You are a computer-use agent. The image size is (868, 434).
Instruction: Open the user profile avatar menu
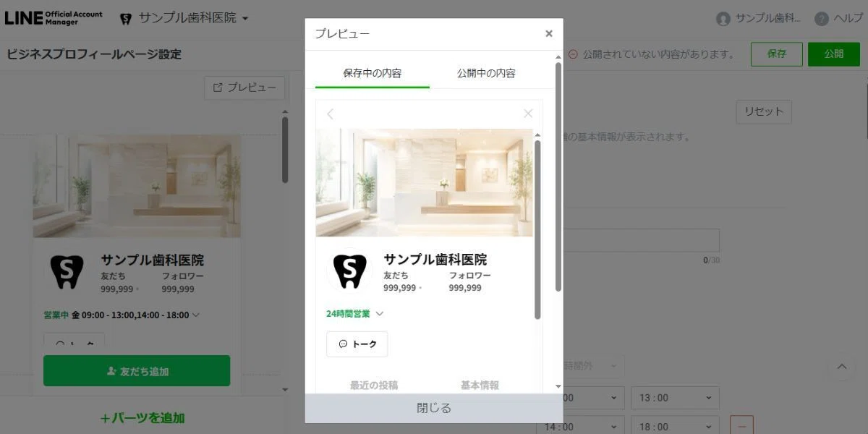coord(723,19)
